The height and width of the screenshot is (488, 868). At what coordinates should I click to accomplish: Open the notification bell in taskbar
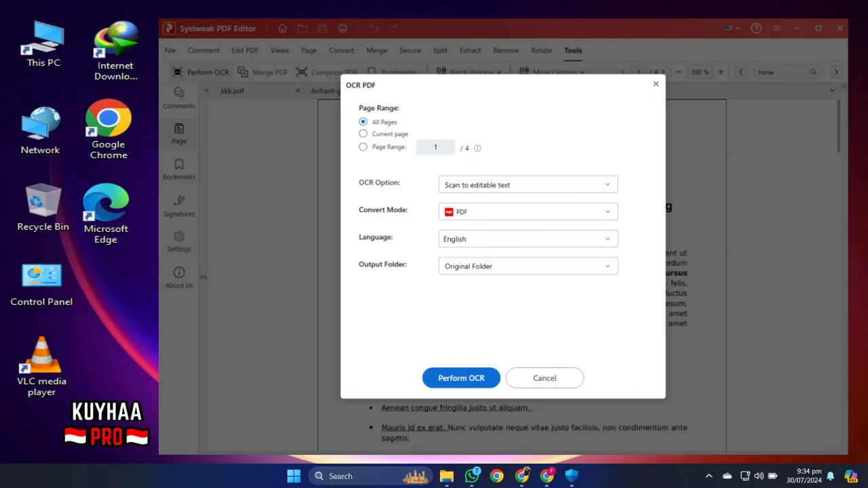[830, 476]
